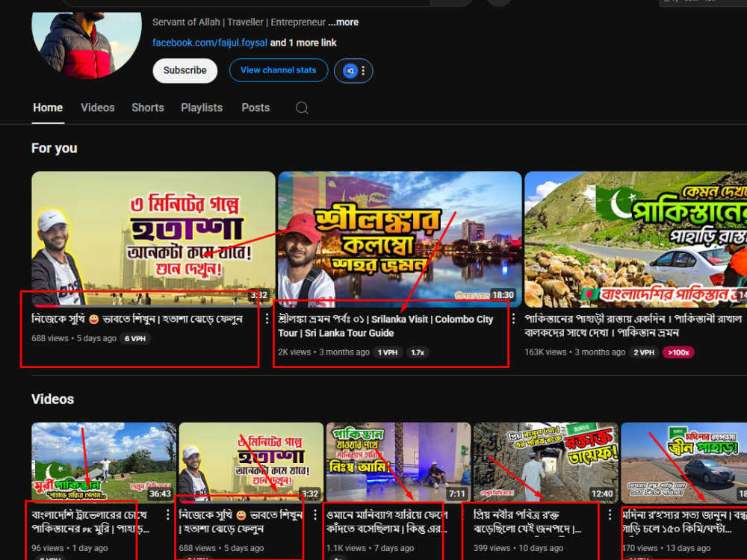The width and height of the screenshot is (747, 560).
Task: Open the 3:32 thumbnail in Videos row
Action: (x=251, y=462)
